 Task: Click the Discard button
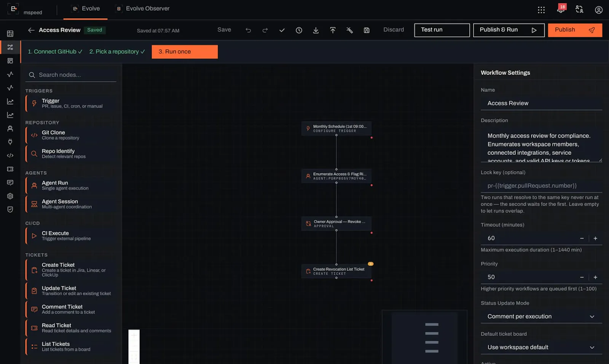click(394, 30)
